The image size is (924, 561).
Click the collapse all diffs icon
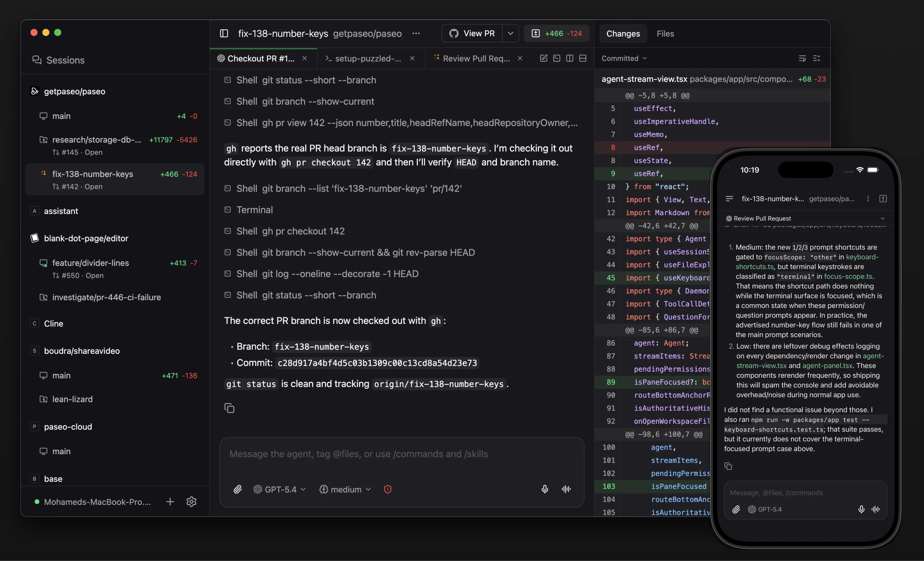[817, 58]
